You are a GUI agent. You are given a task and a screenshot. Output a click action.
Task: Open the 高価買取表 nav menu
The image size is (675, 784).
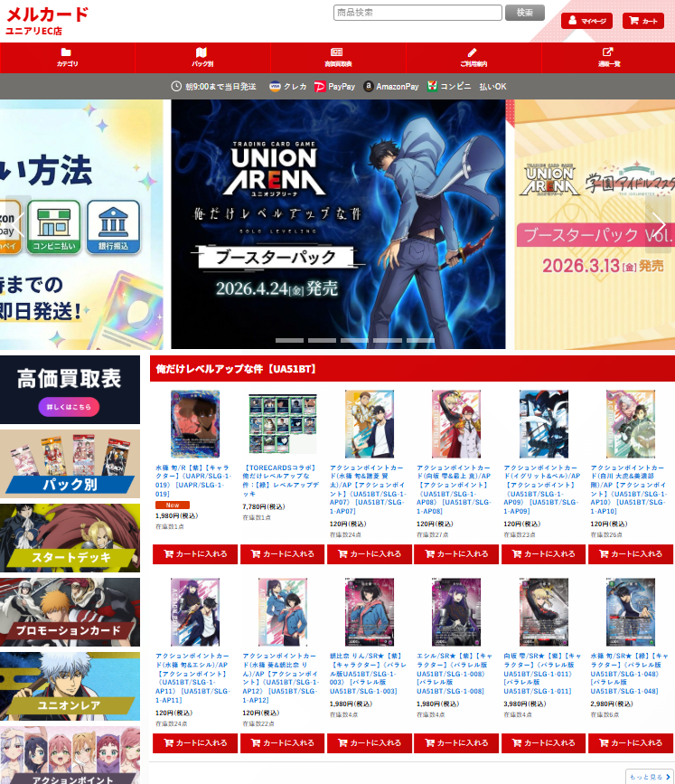338,58
